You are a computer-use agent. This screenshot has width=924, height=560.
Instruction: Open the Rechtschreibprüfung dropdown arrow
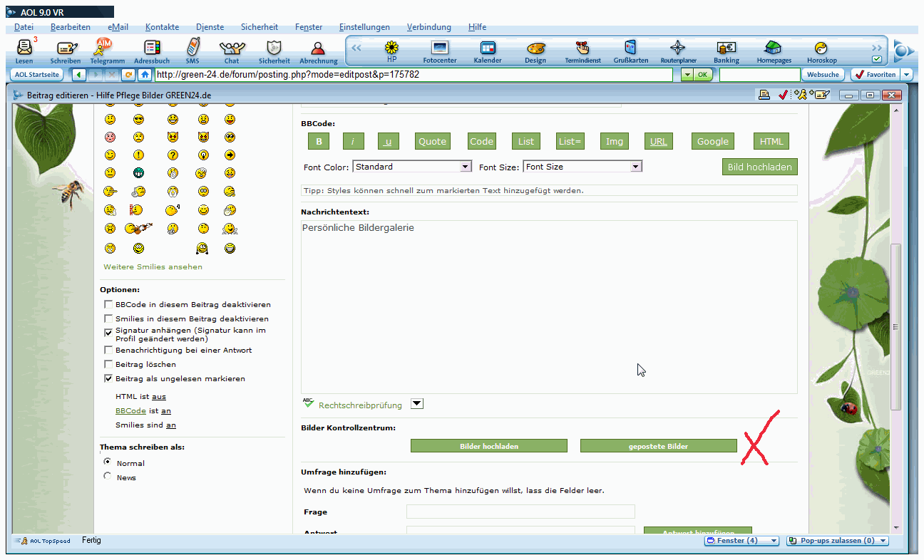[418, 404]
